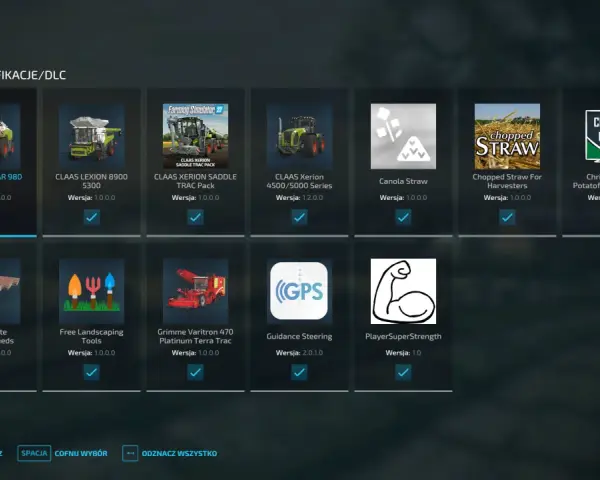Click the 'Guidance Steering' title text

tap(300, 336)
